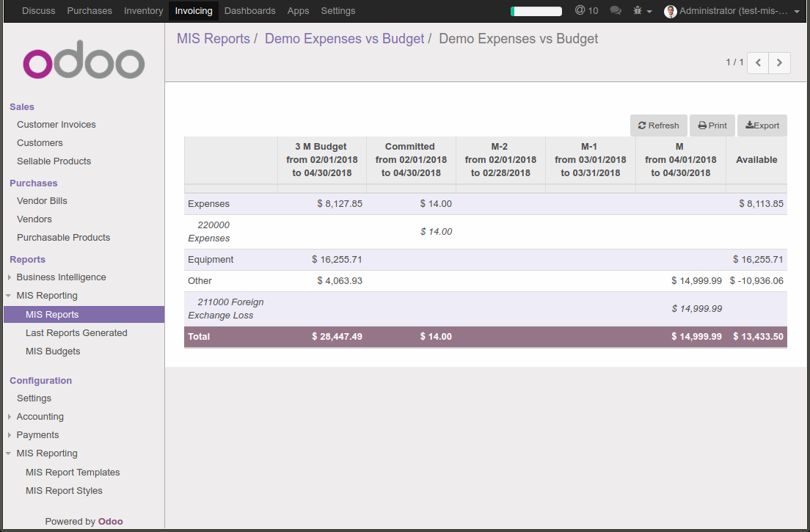Screen dimensions: 810x532
Task: Switch to the Invoicing menu tab
Action: (x=194, y=10)
